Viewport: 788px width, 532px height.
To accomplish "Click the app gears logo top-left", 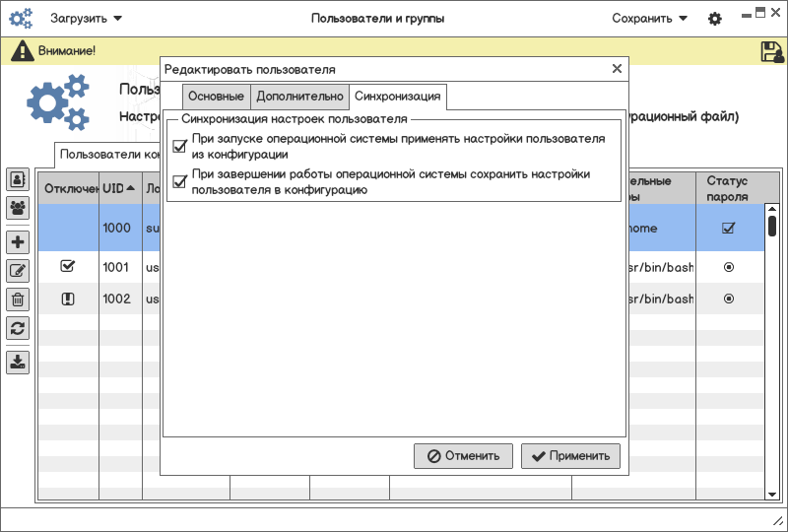I will [21, 18].
